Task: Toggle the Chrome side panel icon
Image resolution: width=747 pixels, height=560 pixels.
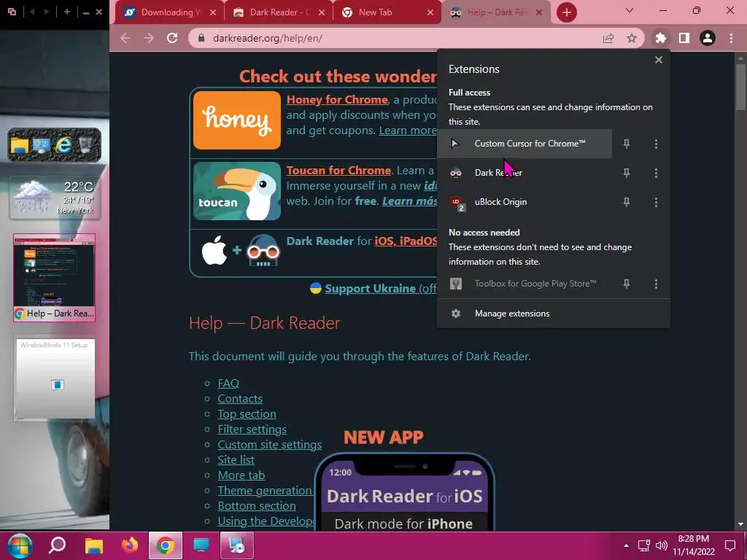Action: (684, 38)
